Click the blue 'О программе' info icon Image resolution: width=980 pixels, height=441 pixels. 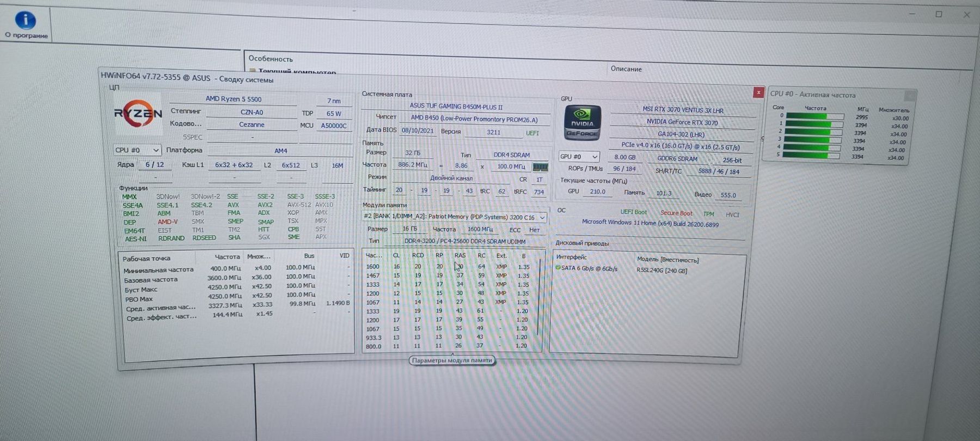[26, 20]
